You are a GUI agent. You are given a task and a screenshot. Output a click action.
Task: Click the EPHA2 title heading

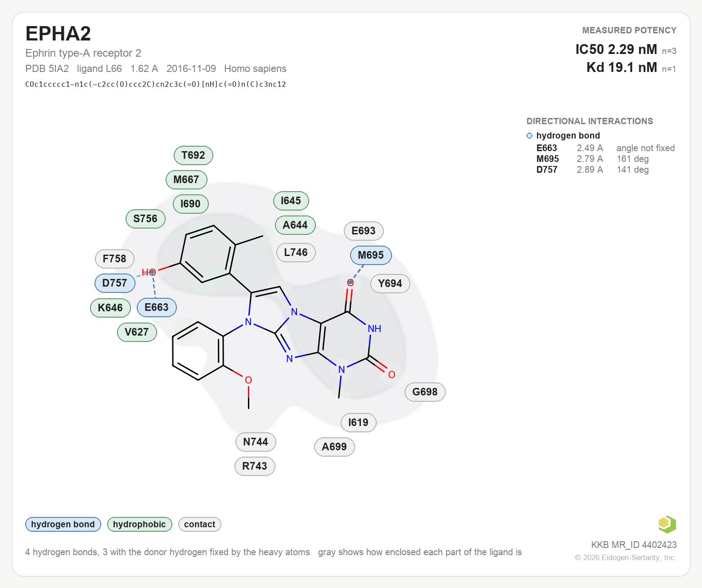pos(58,34)
